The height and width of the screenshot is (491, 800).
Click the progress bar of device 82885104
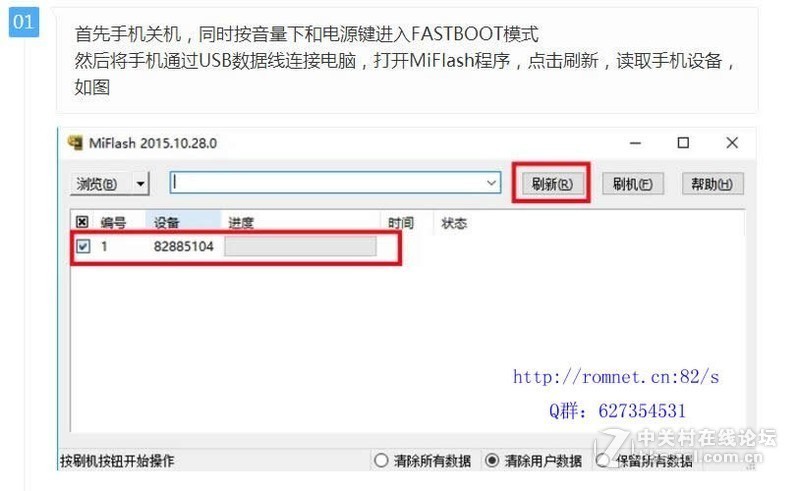point(301,247)
